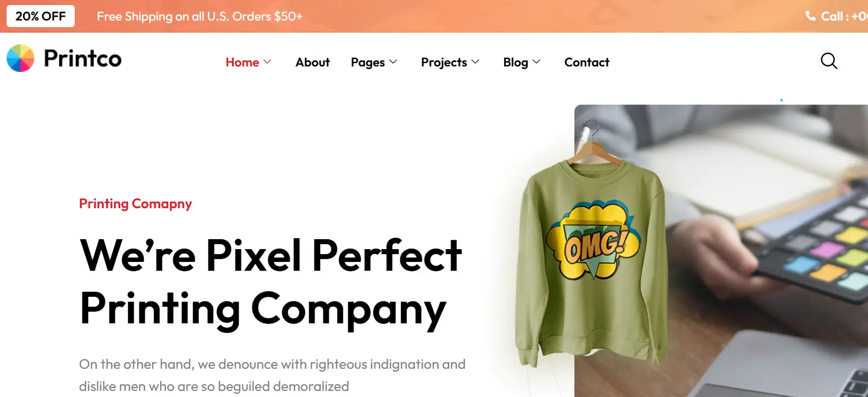Click the 20% OFF badge
Screen dimensions: 868x397
click(40, 16)
